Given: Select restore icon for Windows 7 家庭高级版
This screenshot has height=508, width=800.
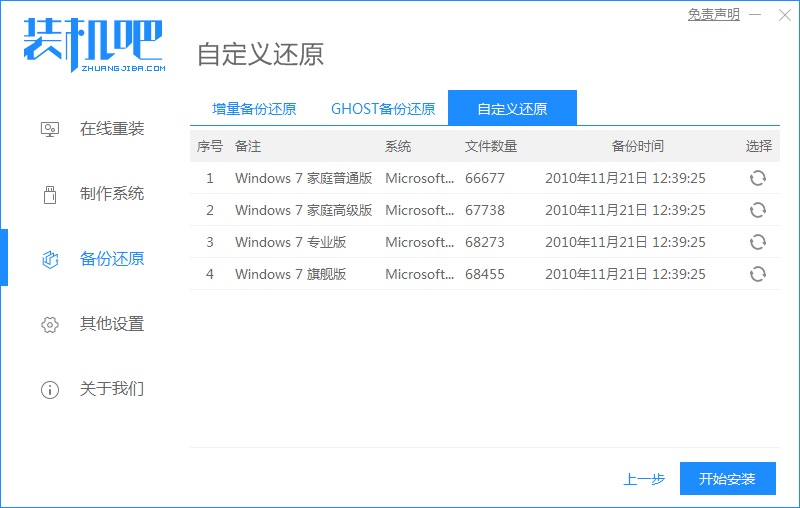Looking at the screenshot, I should click(x=758, y=210).
